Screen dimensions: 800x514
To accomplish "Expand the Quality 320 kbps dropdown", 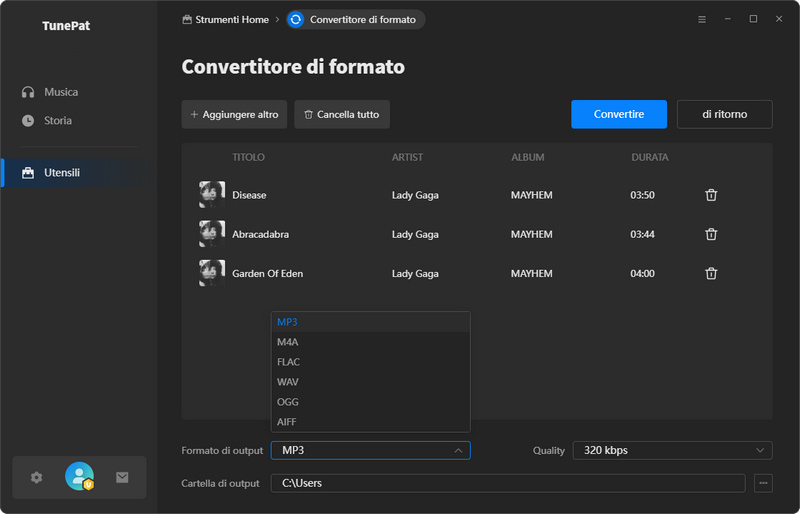I will [672, 450].
